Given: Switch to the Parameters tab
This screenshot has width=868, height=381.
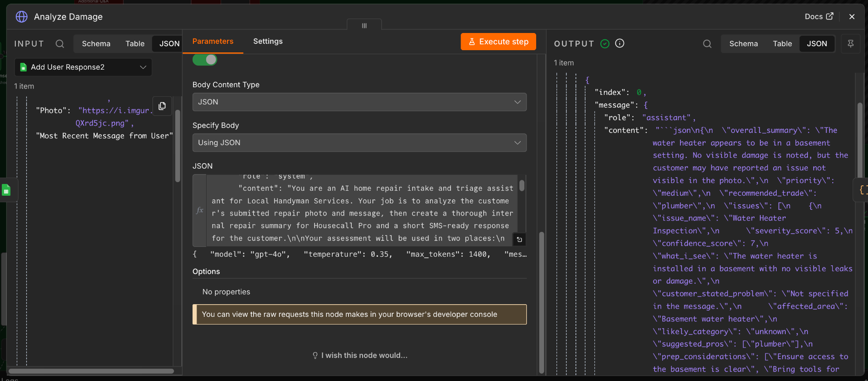Looking at the screenshot, I should point(213,42).
